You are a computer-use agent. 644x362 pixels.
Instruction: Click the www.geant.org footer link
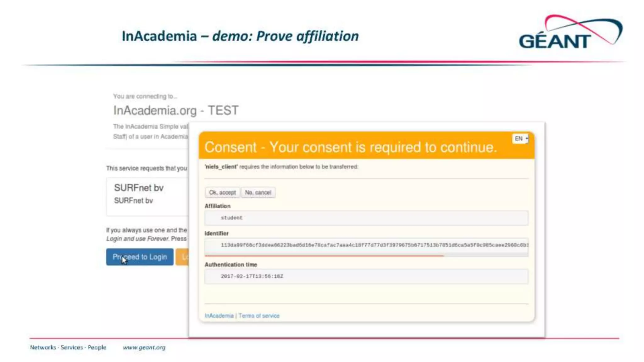(144, 347)
